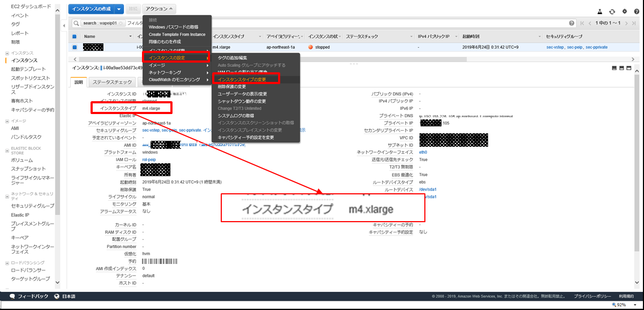Screen dimensions: 644x310
Task: Uncheck the selected instance row checkbox
Action: point(75,47)
